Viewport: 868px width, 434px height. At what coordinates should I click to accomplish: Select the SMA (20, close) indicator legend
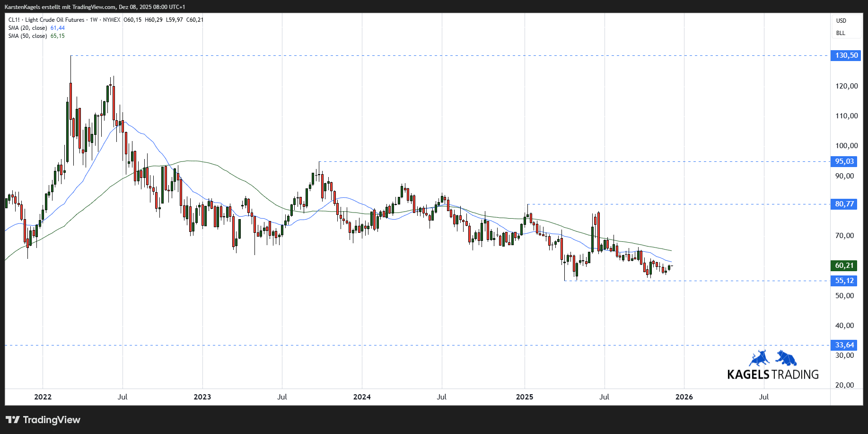click(27, 28)
